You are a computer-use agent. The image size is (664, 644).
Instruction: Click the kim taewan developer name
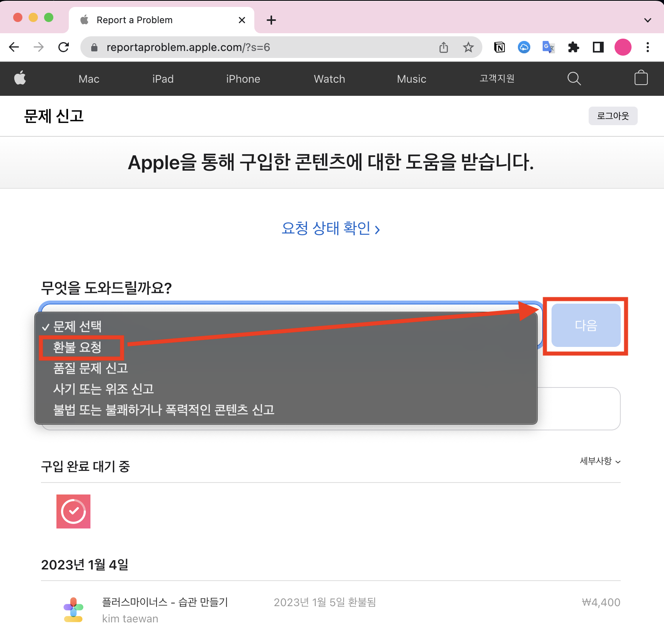(x=130, y=619)
